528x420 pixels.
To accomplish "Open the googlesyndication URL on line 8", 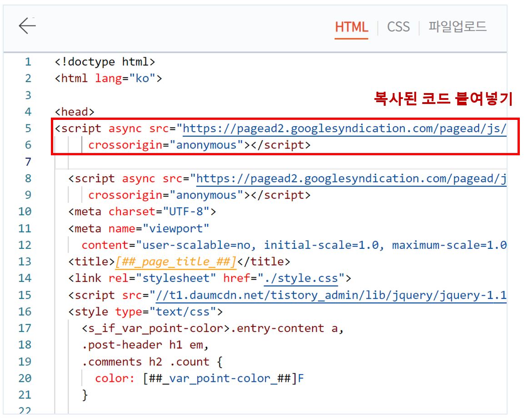I will click(x=351, y=179).
